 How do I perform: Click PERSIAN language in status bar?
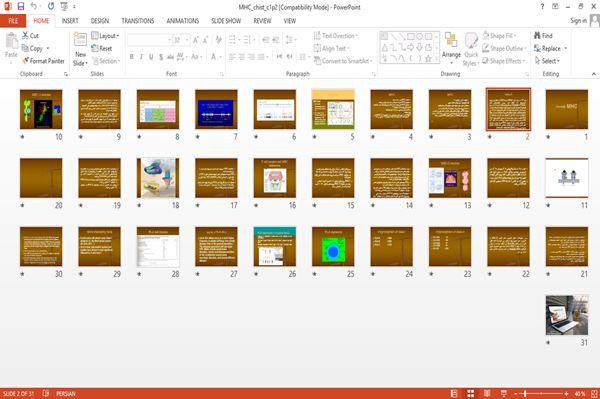(66, 393)
